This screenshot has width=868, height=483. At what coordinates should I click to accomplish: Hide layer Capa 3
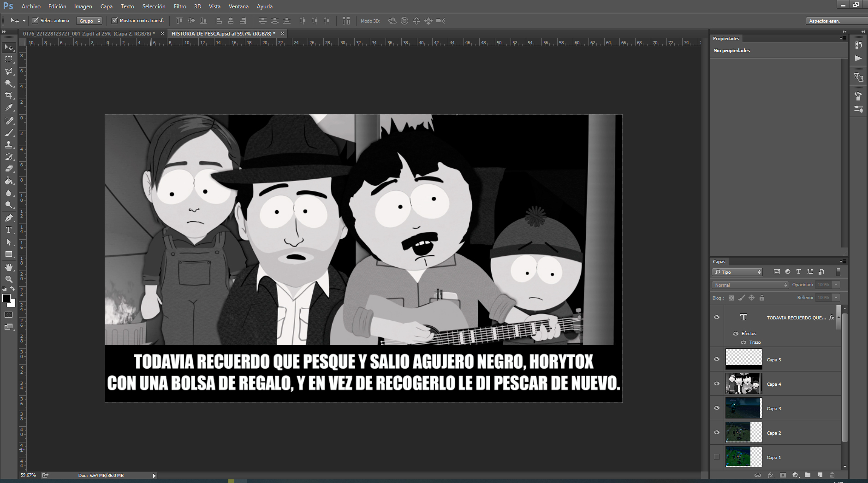click(x=717, y=408)
